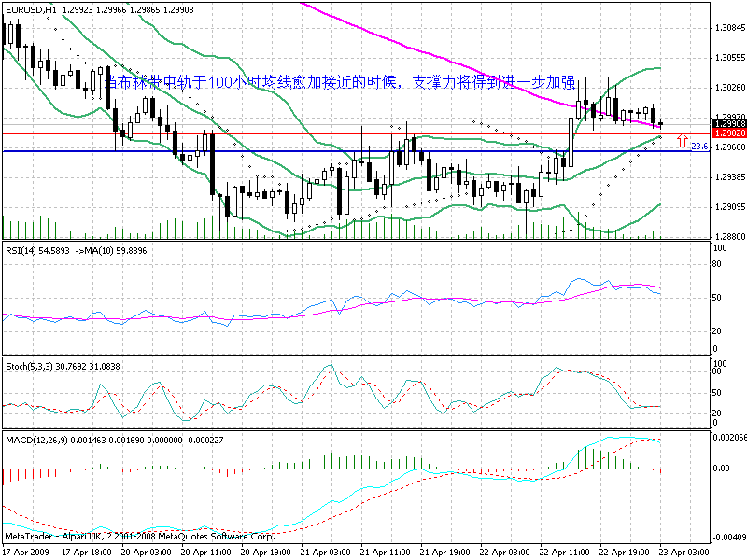Click the 1.29385 price axis label
The height and width of the screenshot is (560, 747).
click(x=730, y=177)
